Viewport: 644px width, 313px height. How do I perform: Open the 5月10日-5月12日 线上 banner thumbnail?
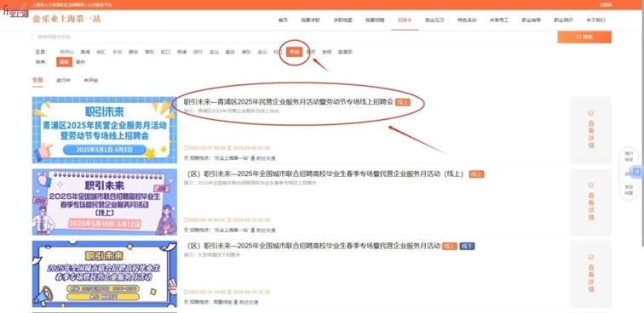[x=105, y=202]
